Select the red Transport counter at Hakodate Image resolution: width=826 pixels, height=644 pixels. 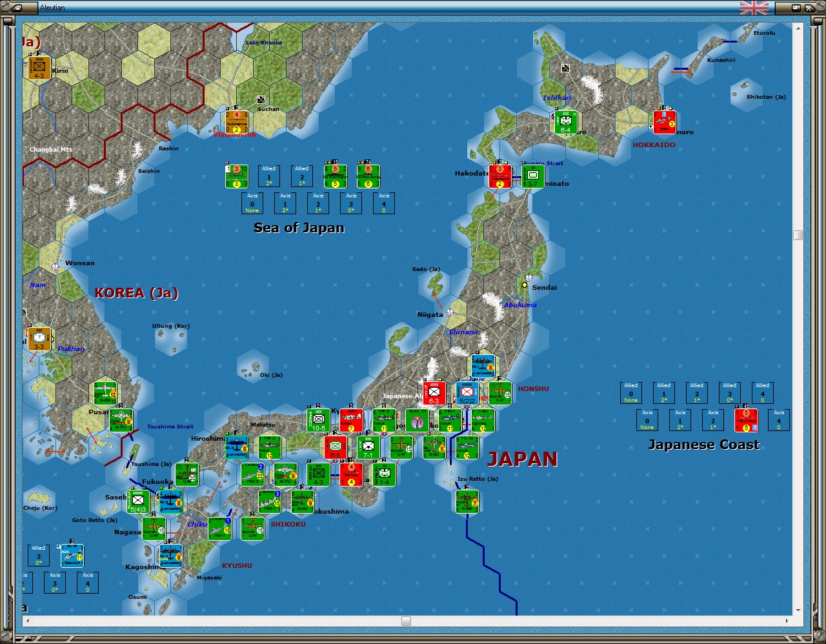(x=499, y=176)
